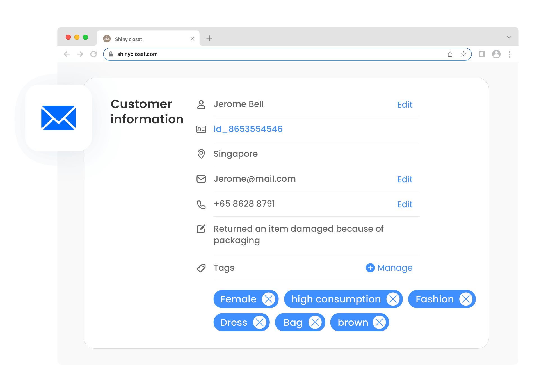Remove the Female tag
Viewport: 537px width, 392px height.
click(269, 299)
